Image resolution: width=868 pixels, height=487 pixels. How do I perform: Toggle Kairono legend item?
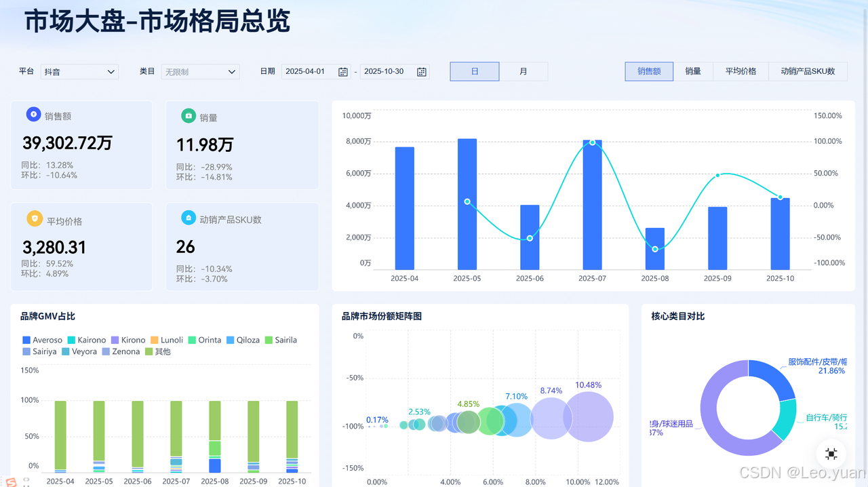tap(87, 340)
